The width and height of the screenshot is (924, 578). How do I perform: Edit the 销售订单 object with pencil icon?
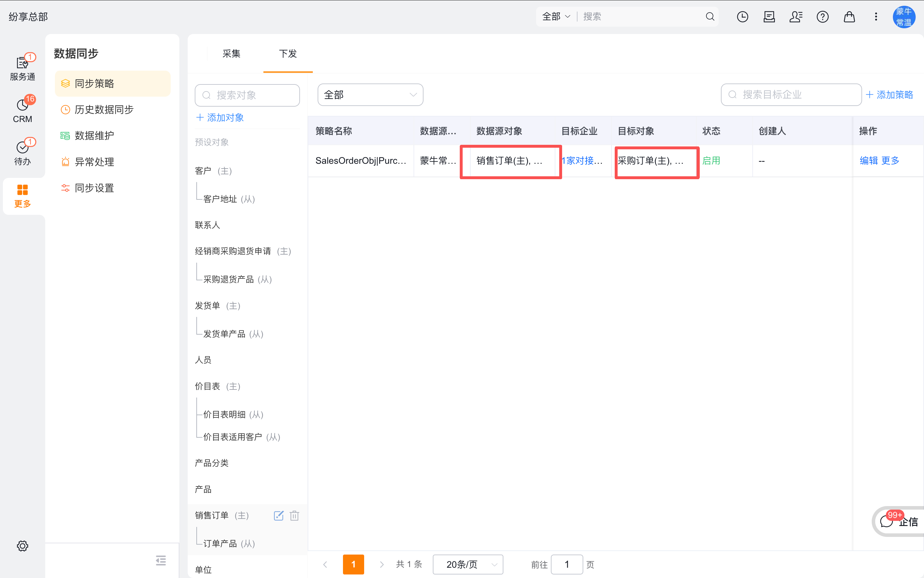pos(279,515)
